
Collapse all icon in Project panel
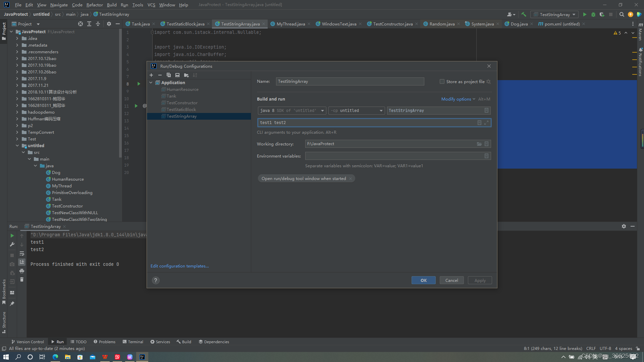pos(98,24)
